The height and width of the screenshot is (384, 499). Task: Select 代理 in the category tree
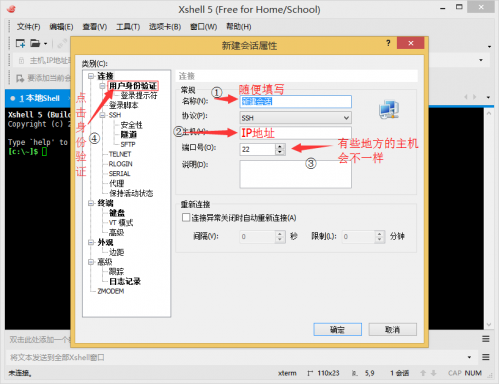click(117, 183)
